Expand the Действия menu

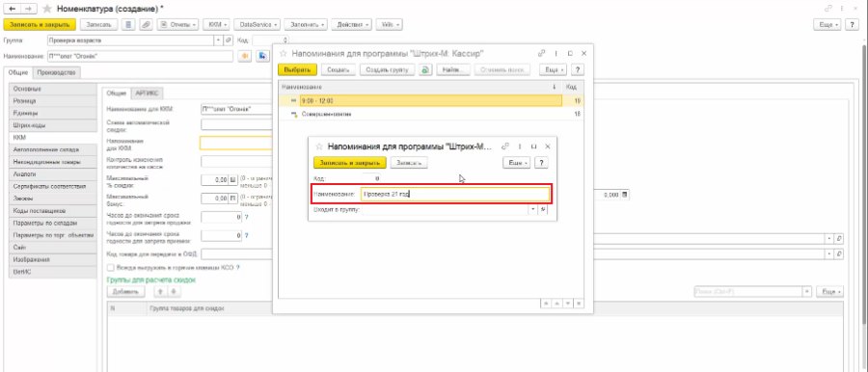[351, 25]
